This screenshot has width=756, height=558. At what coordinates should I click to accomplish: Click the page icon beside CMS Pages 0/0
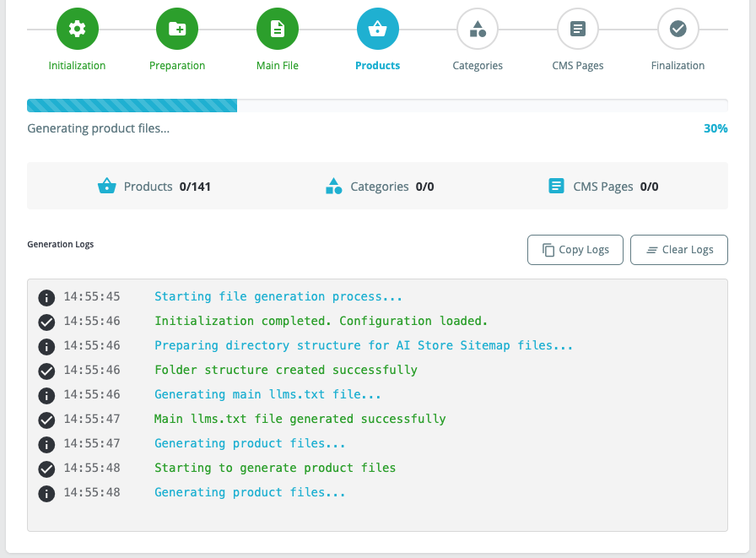coord(556,186)
